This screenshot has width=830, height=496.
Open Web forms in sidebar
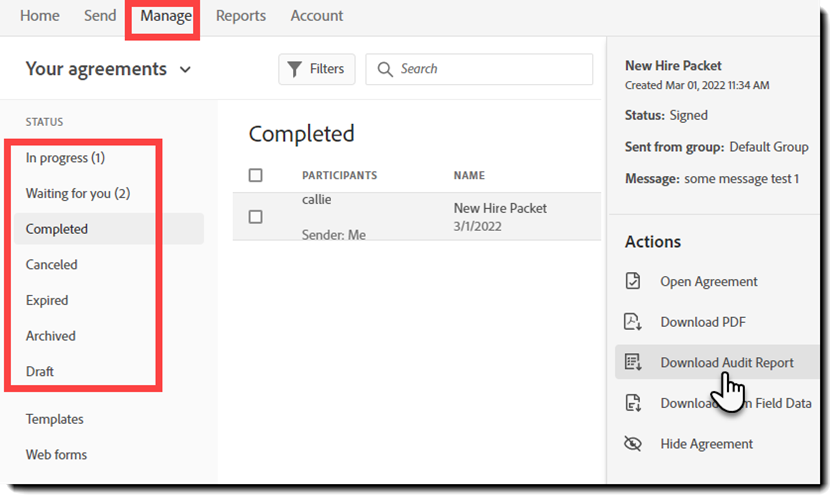point(56,454)
